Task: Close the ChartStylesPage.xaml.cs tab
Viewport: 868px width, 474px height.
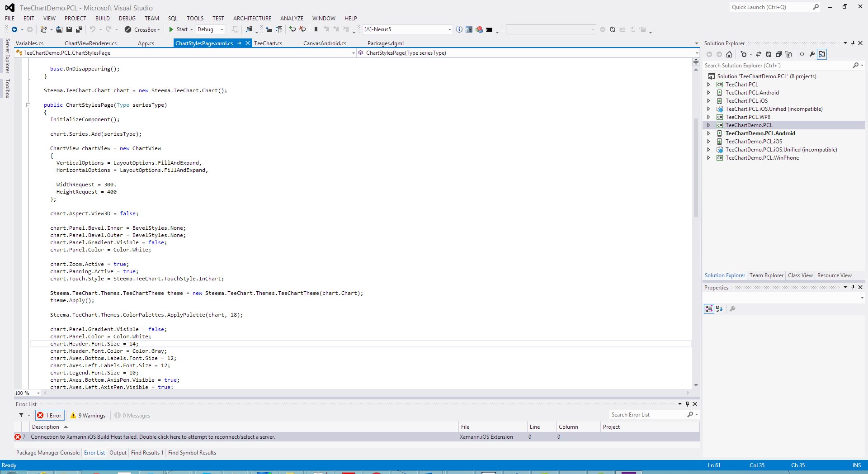Action: [x=247, y=43]
